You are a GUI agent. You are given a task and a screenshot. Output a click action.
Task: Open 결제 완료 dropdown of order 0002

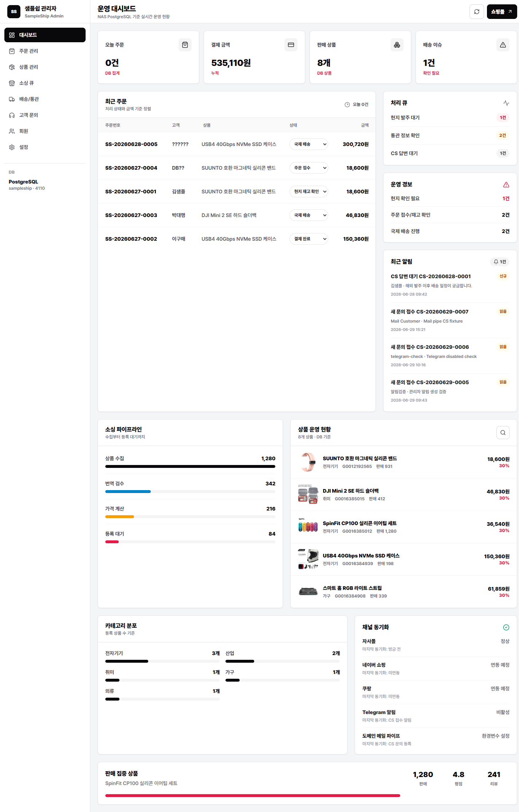coord(309,239)
